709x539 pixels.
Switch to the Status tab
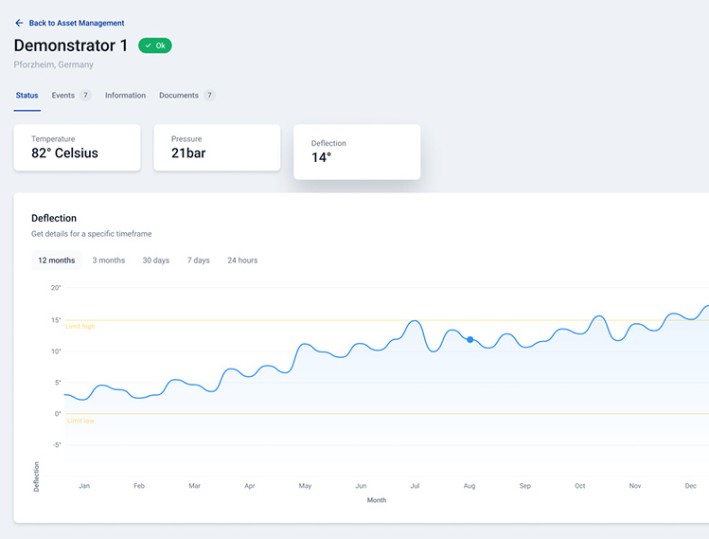coord(27,96)
